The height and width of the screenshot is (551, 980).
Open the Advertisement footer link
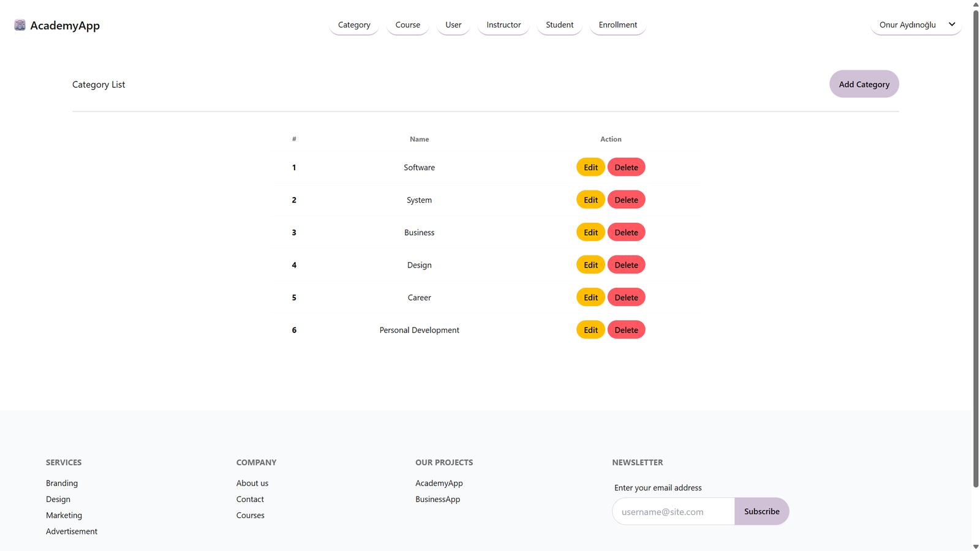[x=72, y=531]
